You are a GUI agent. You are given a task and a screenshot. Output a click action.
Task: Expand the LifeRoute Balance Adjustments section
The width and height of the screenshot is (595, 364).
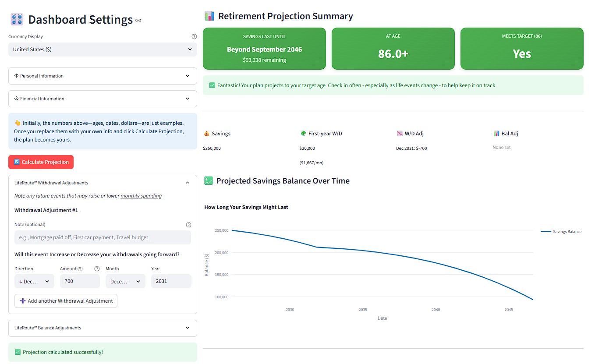click(103, 328)
